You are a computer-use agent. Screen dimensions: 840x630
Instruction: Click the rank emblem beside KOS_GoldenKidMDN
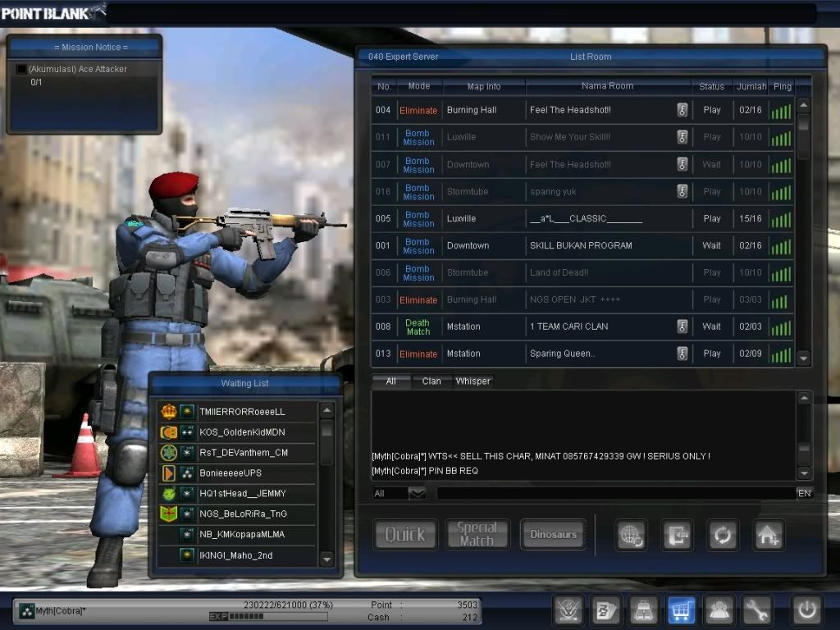(169, 431)
